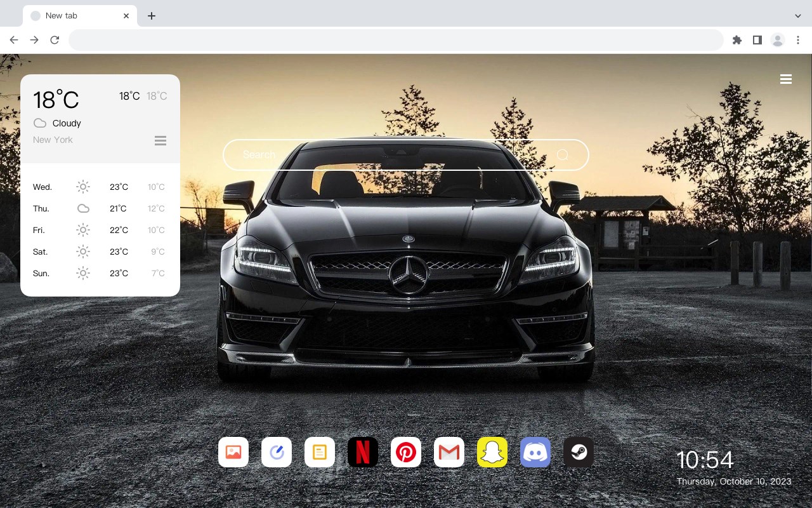Open a new browser tab
Viewport: 812px width, 508px height.
151,16
